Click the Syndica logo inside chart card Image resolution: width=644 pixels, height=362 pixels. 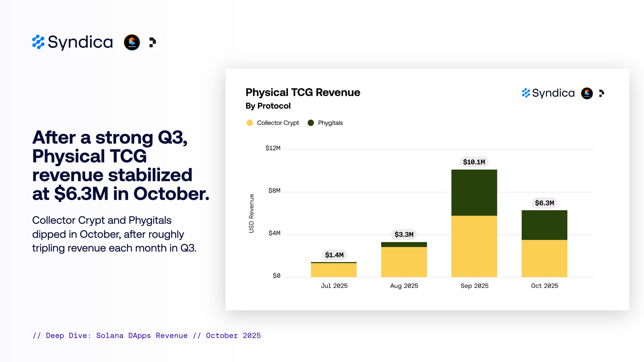click(x=548, y=93)
